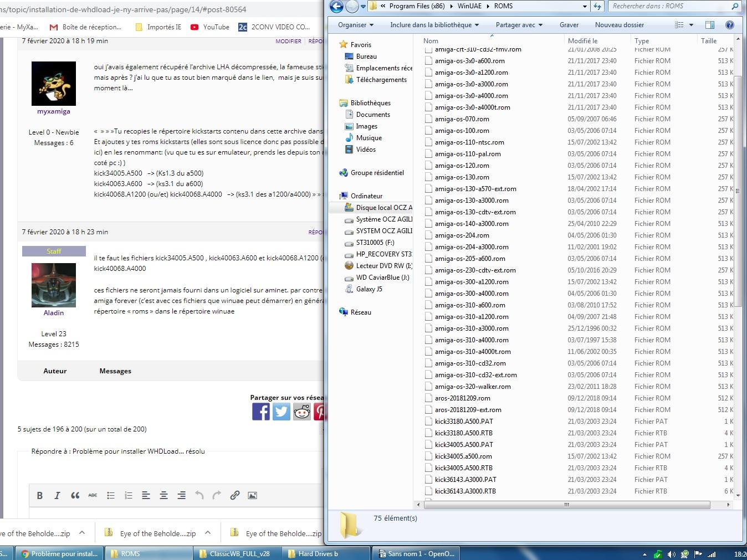The height and width of the screenshot is (560, 747).
Task: Click the Explorer forward arrow button
Action: (352, 6)
